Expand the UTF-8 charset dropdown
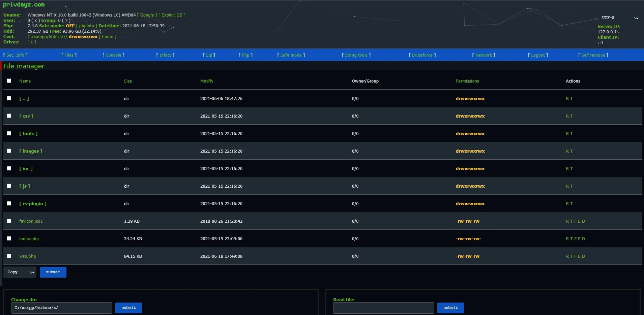 pos(620,18)
